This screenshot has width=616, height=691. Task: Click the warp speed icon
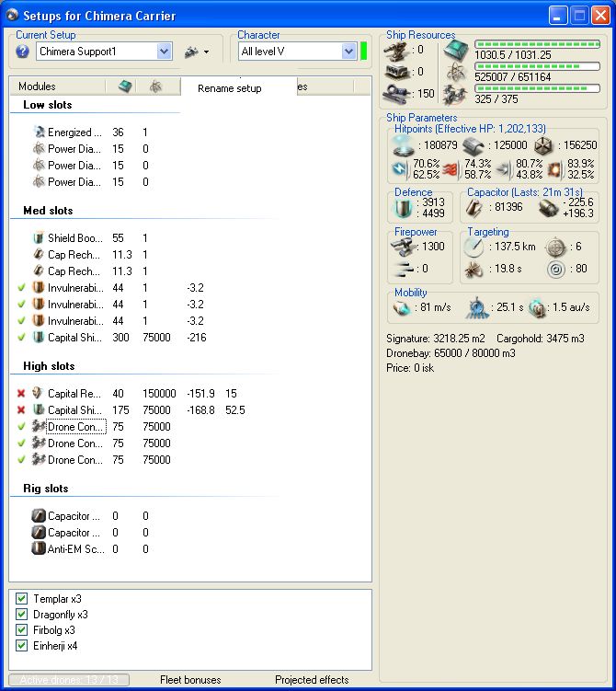click(536, 307)
